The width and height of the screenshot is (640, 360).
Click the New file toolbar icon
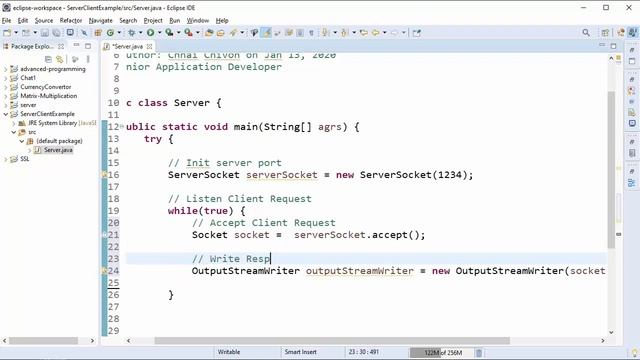(7, 33)
